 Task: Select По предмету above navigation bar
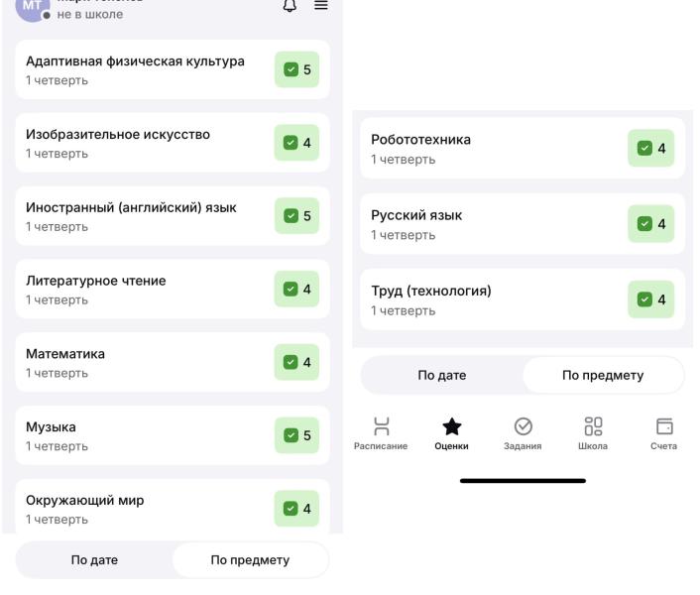tap(603, 375)
